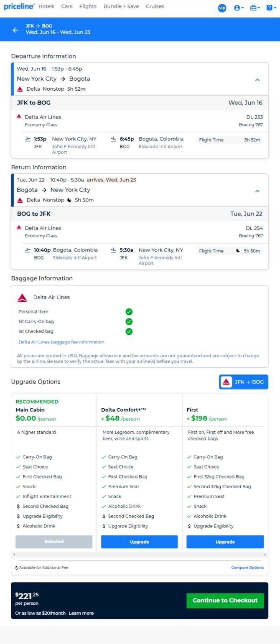
Task: Open Compare Options link
Action: pos(247,568)
